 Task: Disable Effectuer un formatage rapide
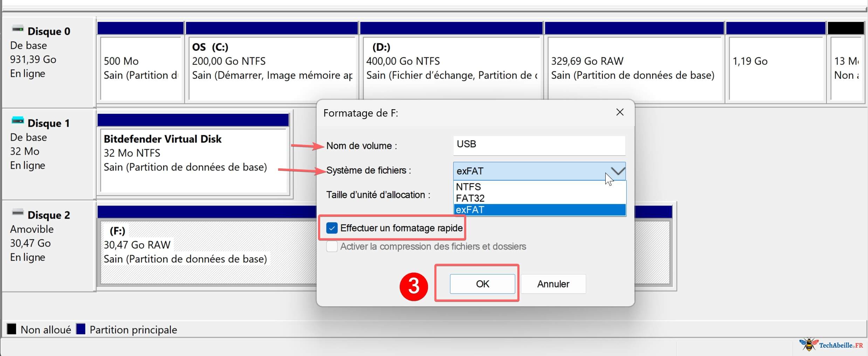point(331,228)
